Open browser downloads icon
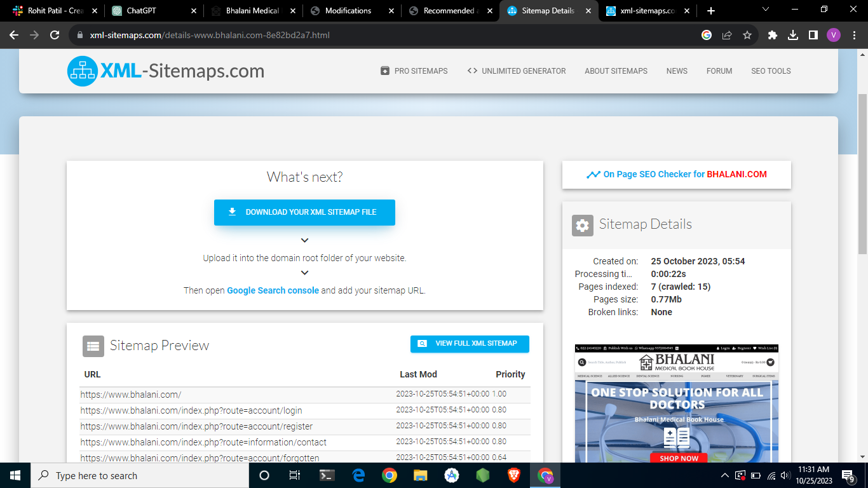This screenshot has width=868, height=488. click(x=793, y=35)
